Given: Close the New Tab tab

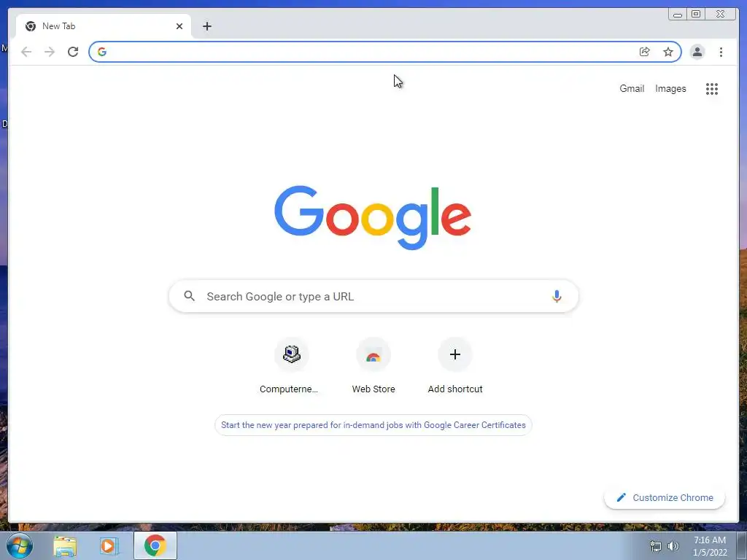Looking at the screenshot, I should point(179,26).
